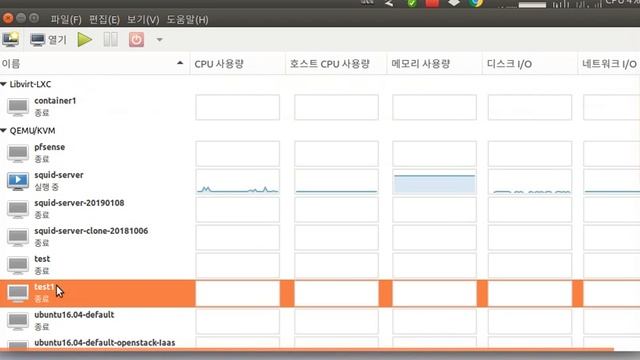Click green checkmark shield in top panel

(x=412, y=3)
